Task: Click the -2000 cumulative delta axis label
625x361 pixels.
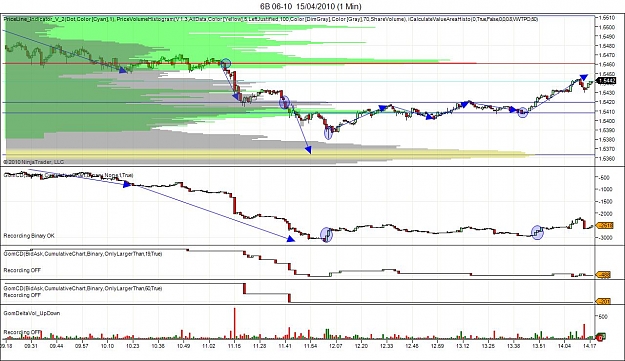Action: [605, 214]
